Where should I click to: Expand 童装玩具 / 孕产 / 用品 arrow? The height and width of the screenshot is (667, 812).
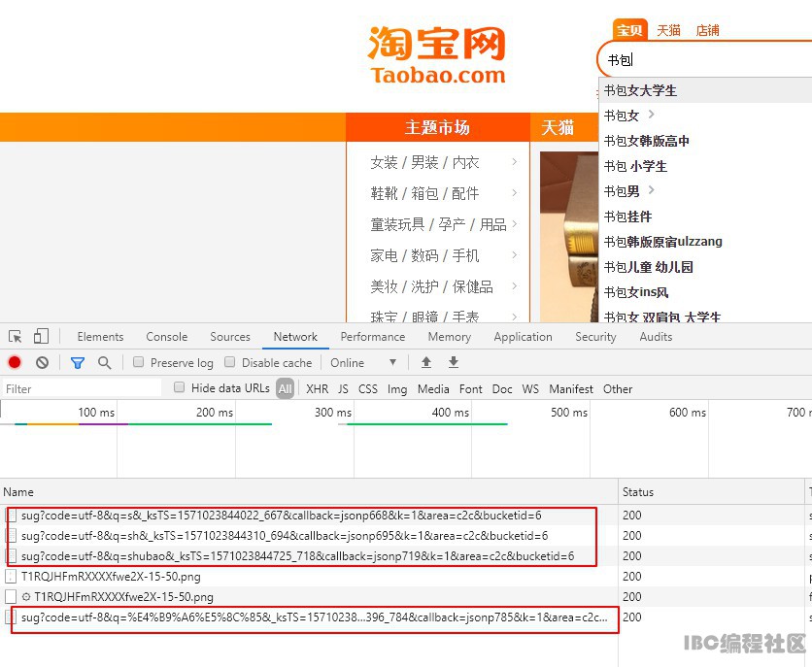pos(514,224)
